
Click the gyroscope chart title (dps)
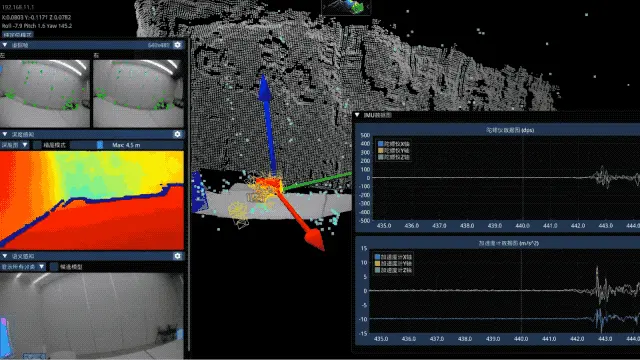[510, 130]
